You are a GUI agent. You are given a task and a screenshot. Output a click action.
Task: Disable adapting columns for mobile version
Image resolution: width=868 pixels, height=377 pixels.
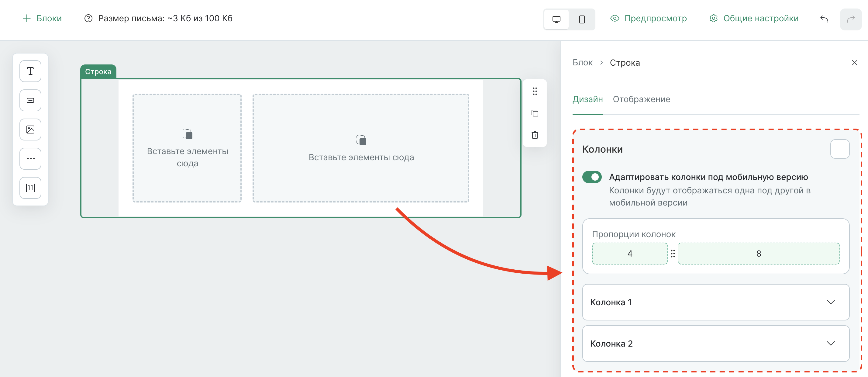coord(592,177)
